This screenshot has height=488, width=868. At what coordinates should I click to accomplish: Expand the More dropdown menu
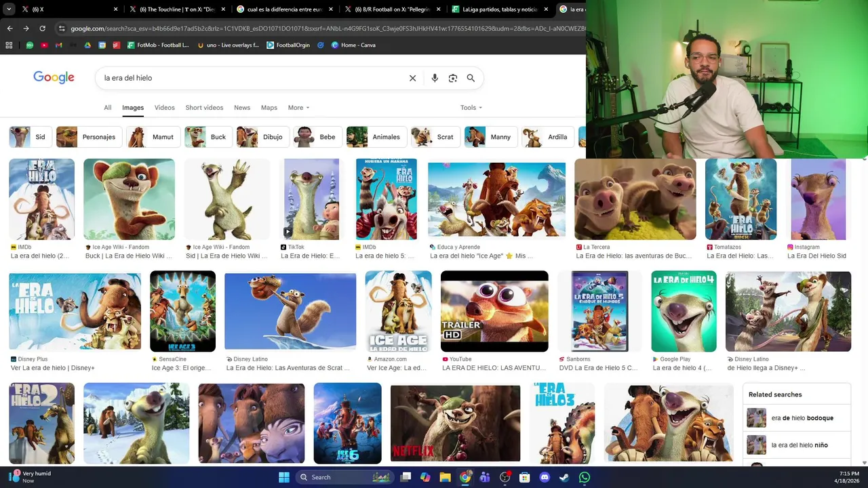(298, 108)
